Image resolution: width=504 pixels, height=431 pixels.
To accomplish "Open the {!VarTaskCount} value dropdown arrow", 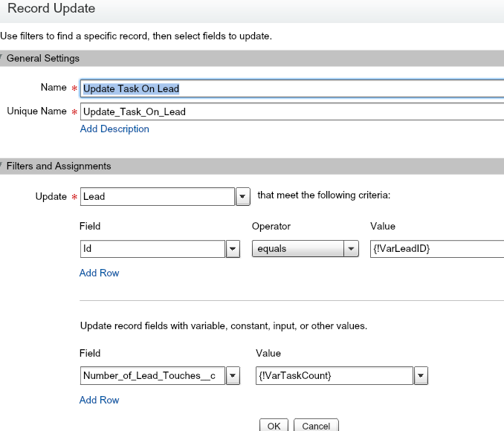I will point(421,377).
